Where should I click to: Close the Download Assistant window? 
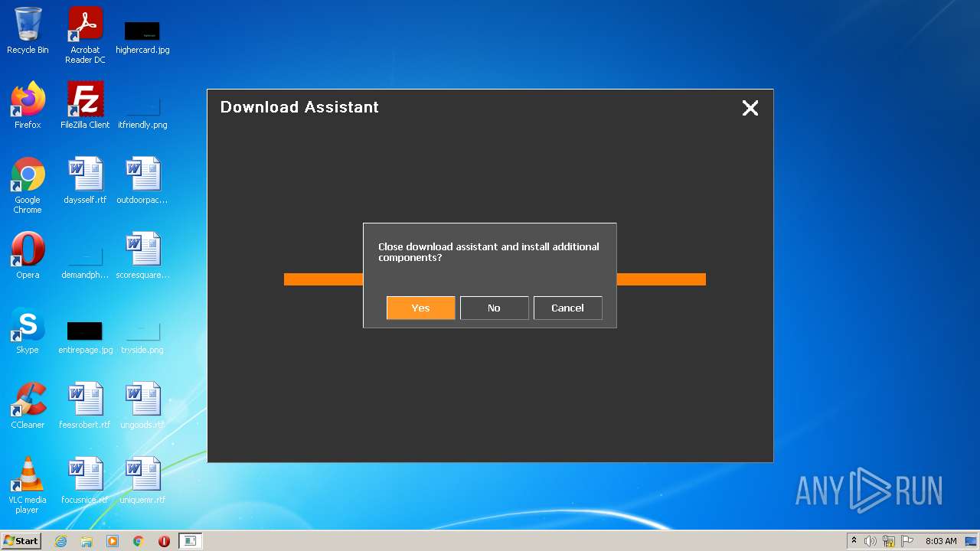tap(750, 108)
